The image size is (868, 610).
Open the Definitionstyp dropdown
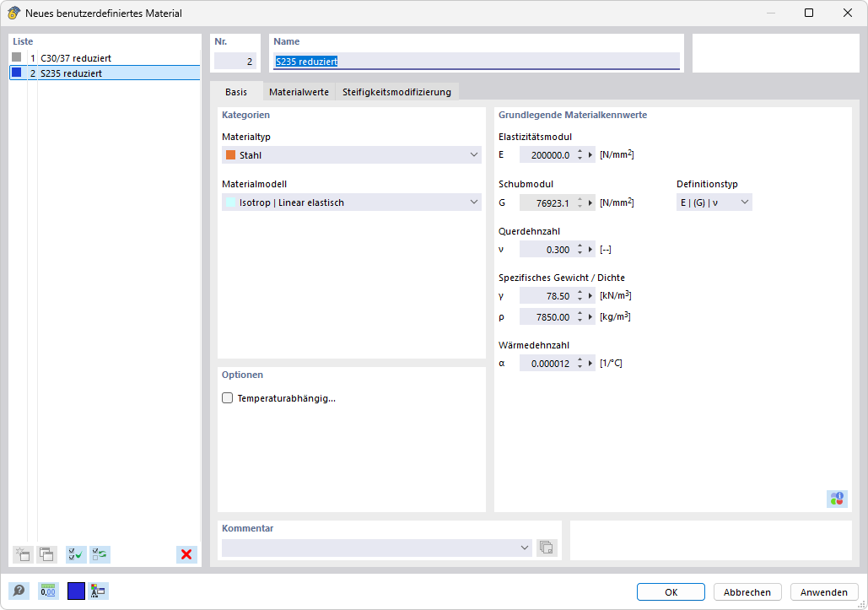pos(714,202)
